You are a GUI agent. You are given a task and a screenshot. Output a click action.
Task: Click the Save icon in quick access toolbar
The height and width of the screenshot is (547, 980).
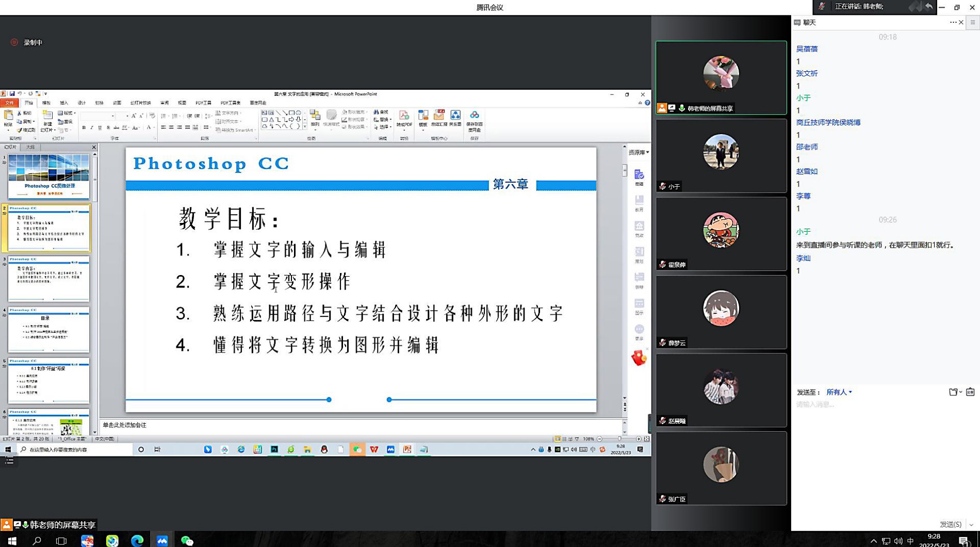click(x=12, y=94)
